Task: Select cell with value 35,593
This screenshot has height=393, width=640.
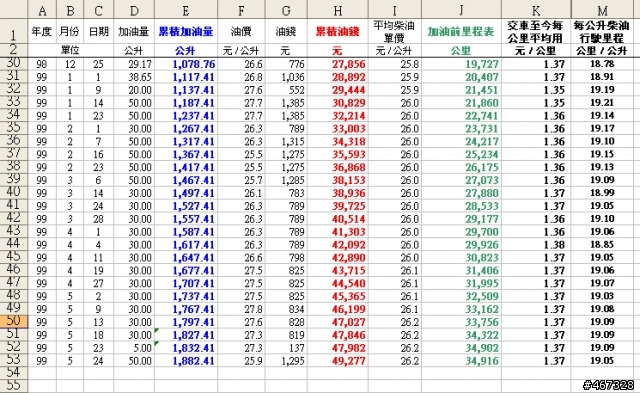Action: click(x=337, y=154)
